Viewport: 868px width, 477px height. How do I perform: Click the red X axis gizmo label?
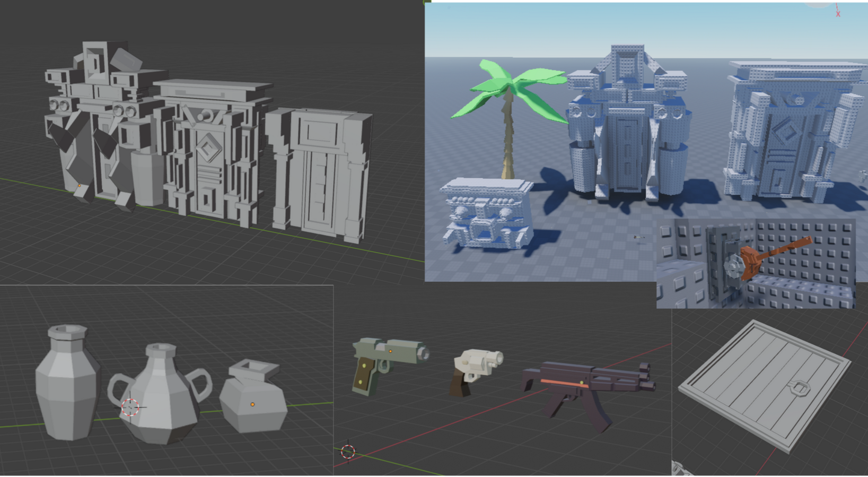838,14
